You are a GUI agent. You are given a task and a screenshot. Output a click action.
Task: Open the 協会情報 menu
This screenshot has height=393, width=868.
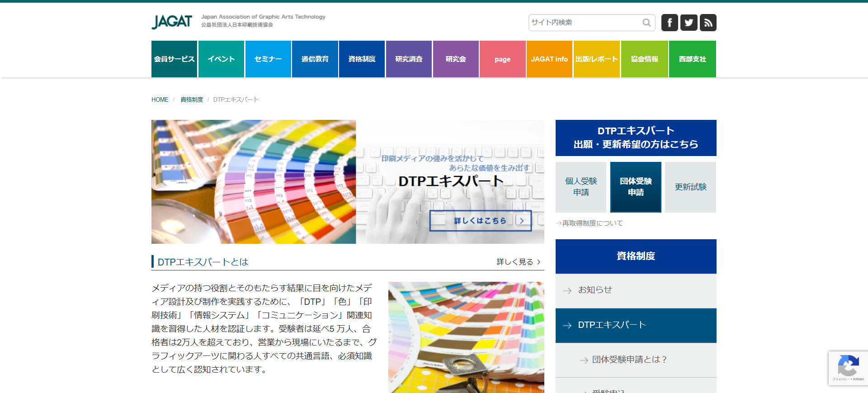point(645,59)
